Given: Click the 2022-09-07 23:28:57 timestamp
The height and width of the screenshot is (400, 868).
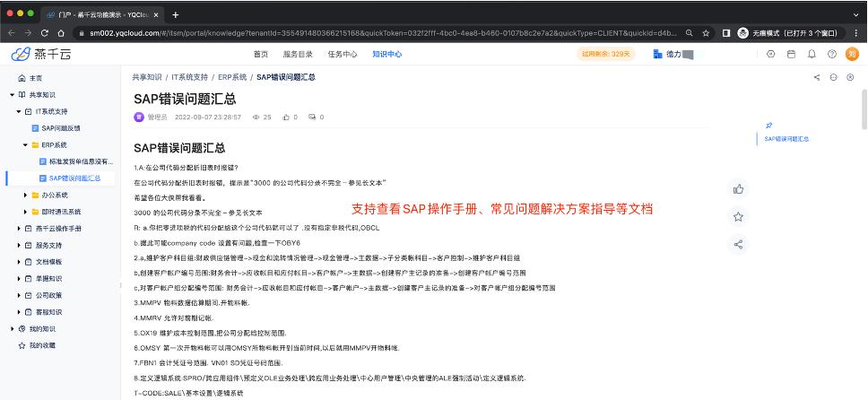Looking at the screenshot, I should pos(208,117).
